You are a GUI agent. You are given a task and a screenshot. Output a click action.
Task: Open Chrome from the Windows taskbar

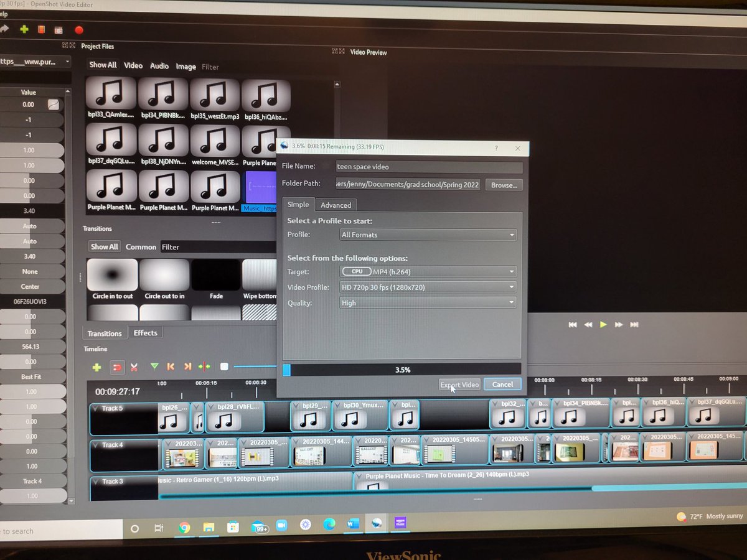click(x=184, y=527)
